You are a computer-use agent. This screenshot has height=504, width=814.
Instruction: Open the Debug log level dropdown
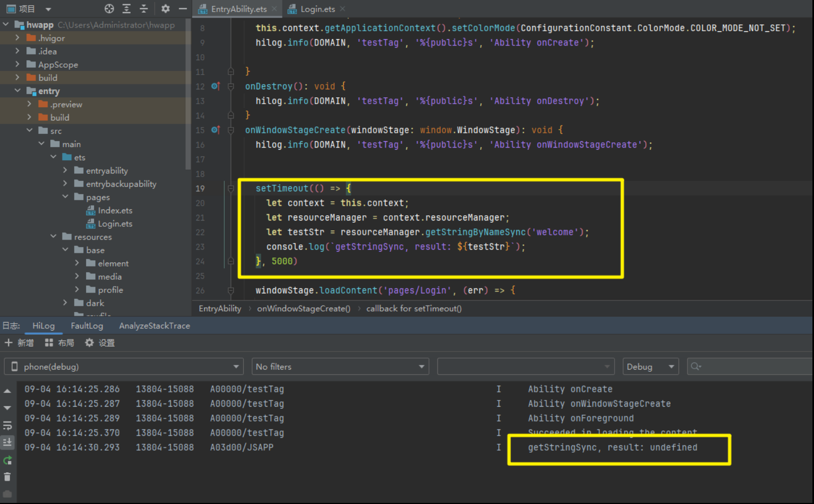point(651,366)
